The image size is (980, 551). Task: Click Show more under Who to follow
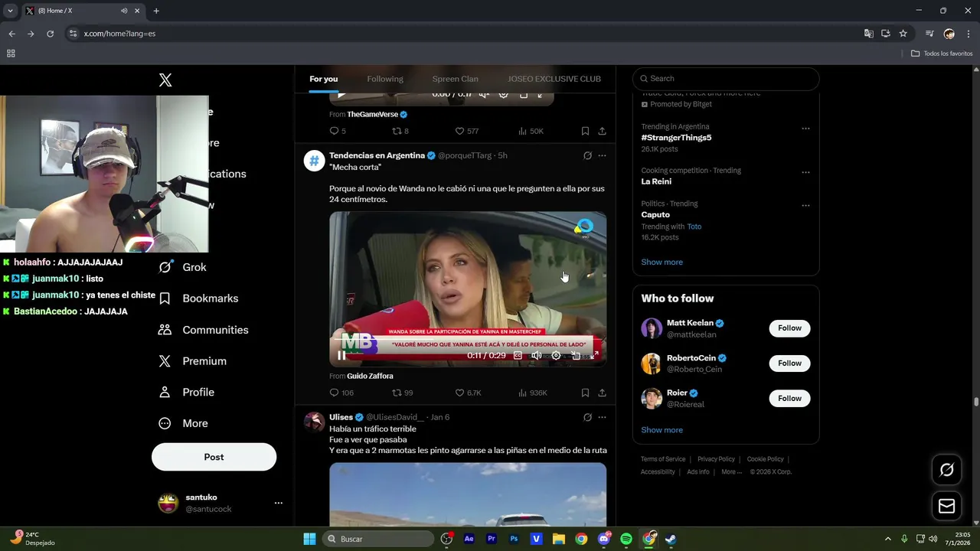pos(661,430)
